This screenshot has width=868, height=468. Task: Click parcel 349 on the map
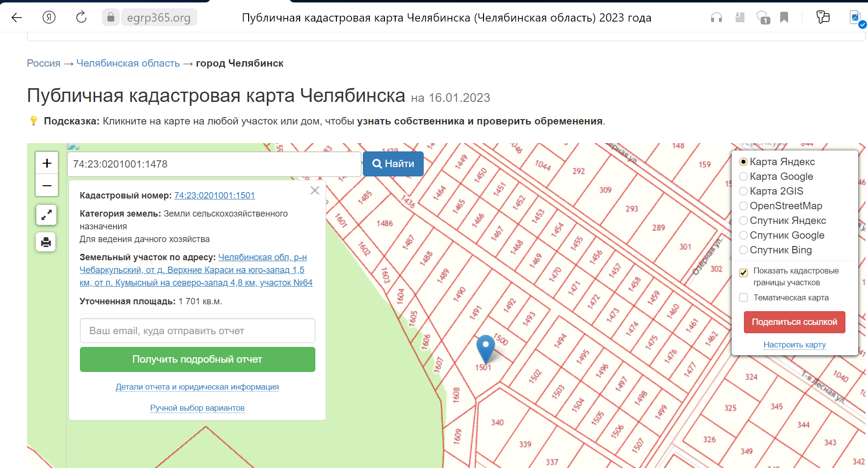coord(746,451)
